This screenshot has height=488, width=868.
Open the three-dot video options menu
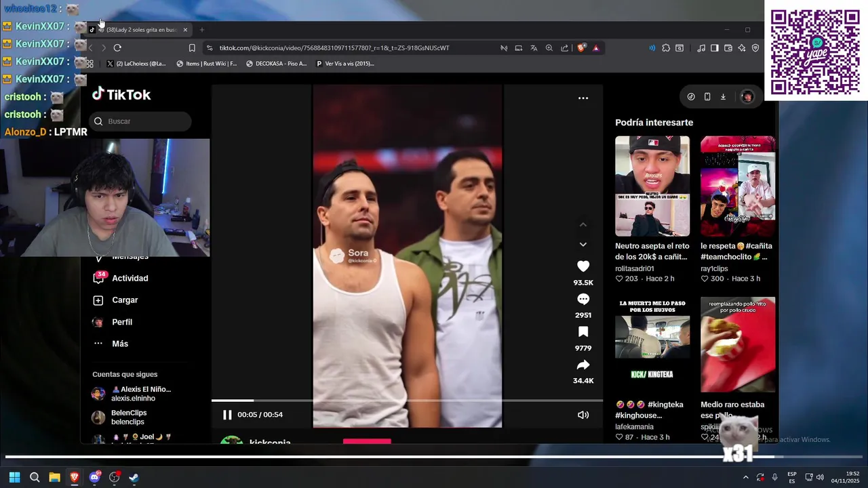(x=583, y=98)
